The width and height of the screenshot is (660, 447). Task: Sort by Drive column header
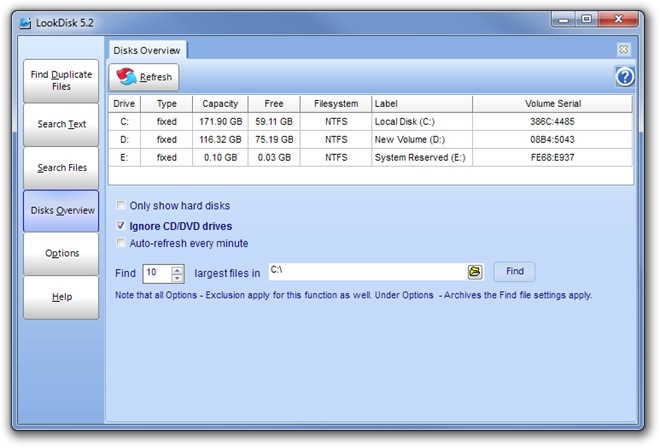coord(124,104)
